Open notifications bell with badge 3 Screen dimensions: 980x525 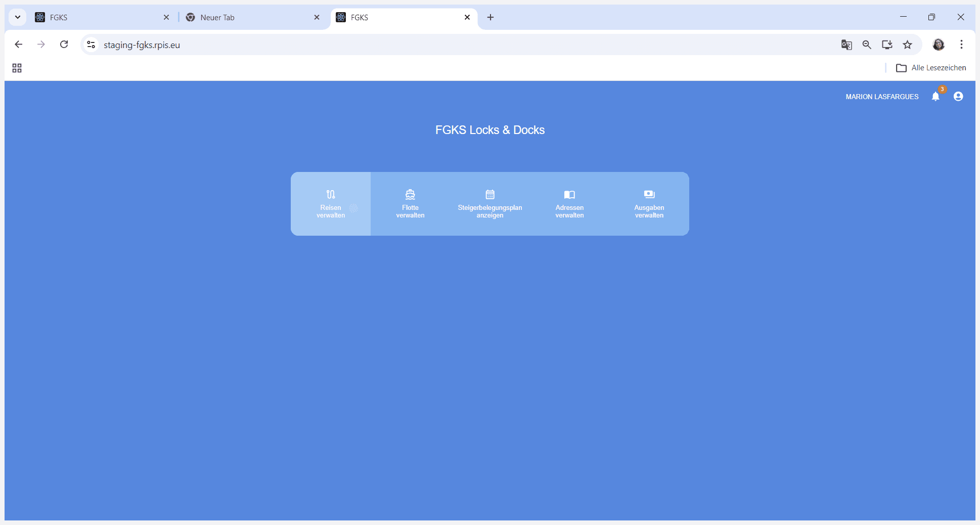(x=936, y=96)
